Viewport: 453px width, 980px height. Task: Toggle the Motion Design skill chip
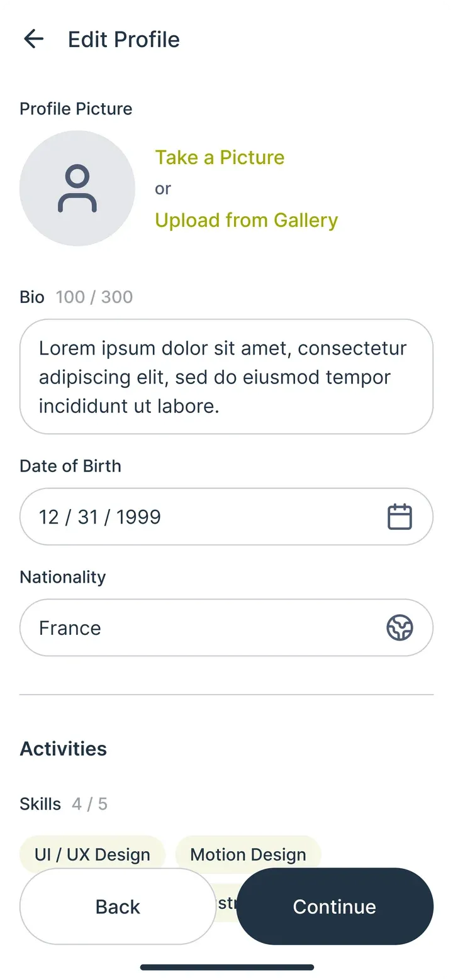(x=248, y=854)
